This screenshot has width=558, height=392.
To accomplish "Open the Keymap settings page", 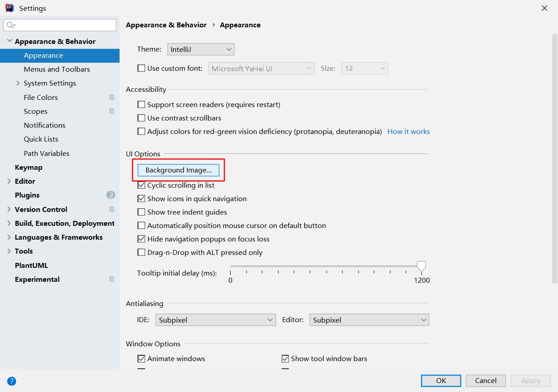I will point(29,167).
